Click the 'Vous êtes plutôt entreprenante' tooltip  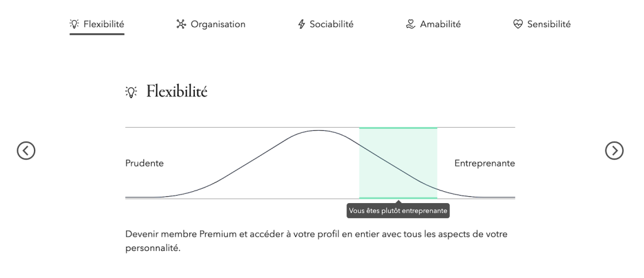click(397, 211)
